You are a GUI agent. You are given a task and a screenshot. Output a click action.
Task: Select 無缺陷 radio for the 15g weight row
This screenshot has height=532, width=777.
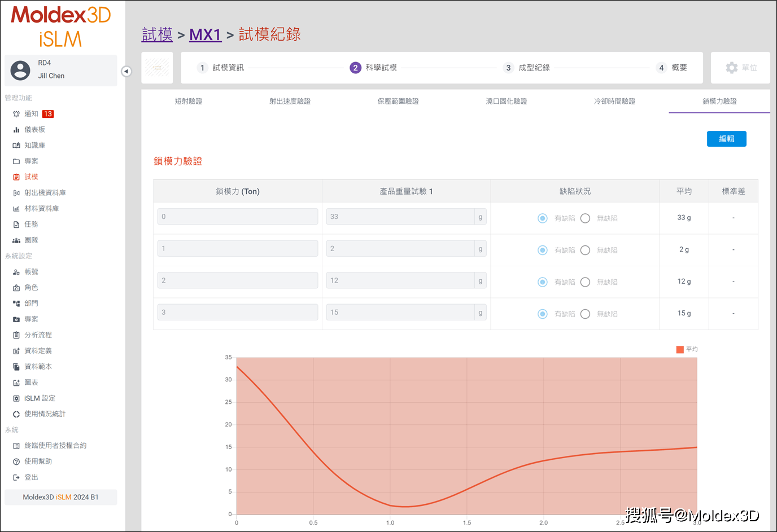click(585, 314)
